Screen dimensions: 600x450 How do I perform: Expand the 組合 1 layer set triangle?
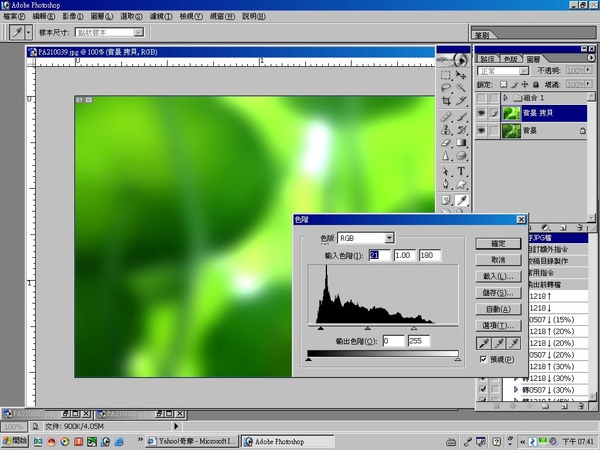505,98
